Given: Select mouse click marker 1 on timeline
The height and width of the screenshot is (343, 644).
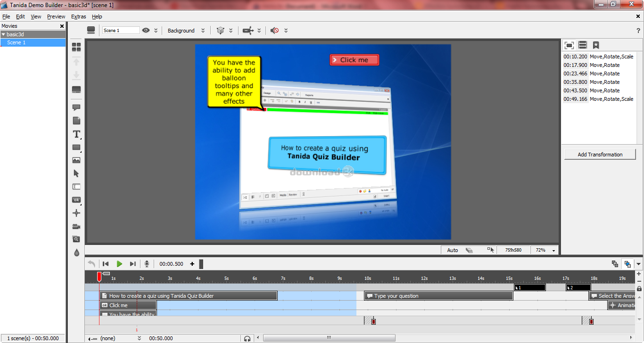Looking at the screenshot, I should [529, 287].
